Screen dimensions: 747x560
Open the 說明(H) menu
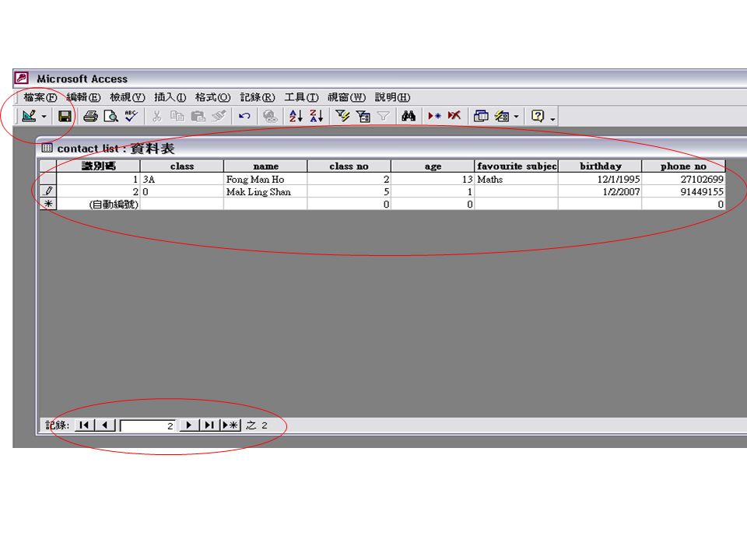[x=392, y=97]
